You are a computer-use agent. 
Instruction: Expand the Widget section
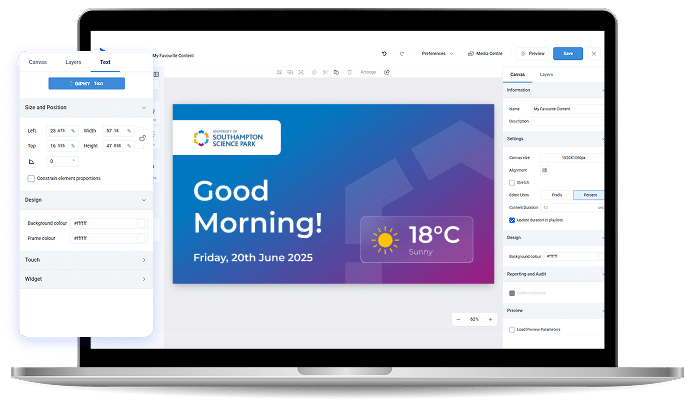pos(144,279)
